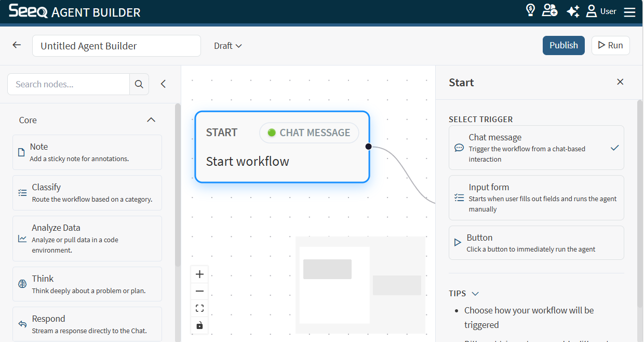Click the search magnifier icon for nodes
The height and width of the screenshot is (342, 644).
click(x=139, y=84)
